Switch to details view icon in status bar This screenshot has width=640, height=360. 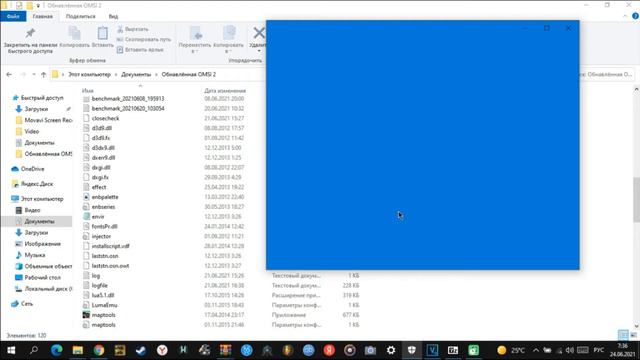[x=623, y=335]
